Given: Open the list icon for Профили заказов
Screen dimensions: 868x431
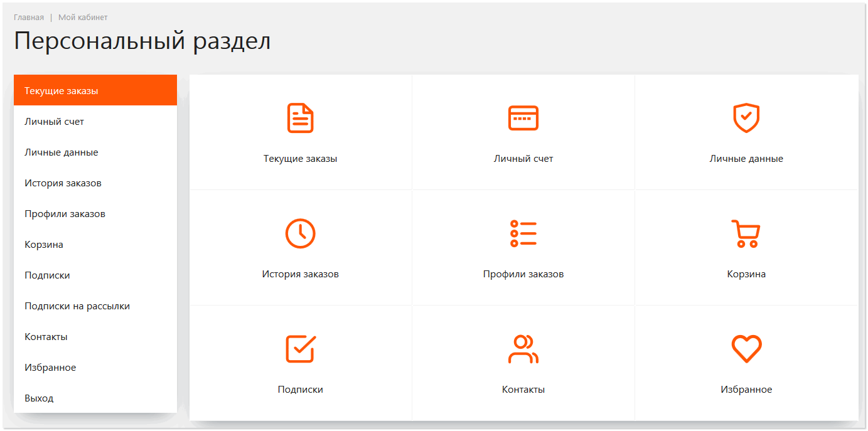Looking at the screenshot, I should click(x=523, y=233).
